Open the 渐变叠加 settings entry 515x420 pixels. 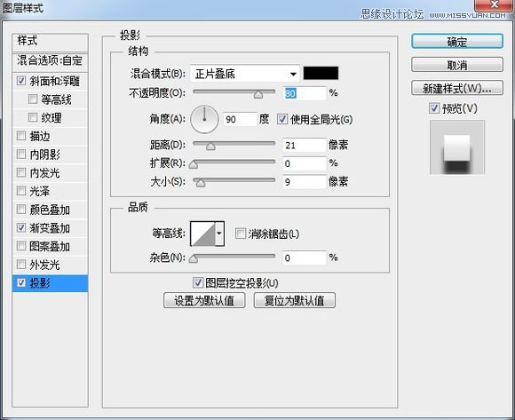click(50, 228)
